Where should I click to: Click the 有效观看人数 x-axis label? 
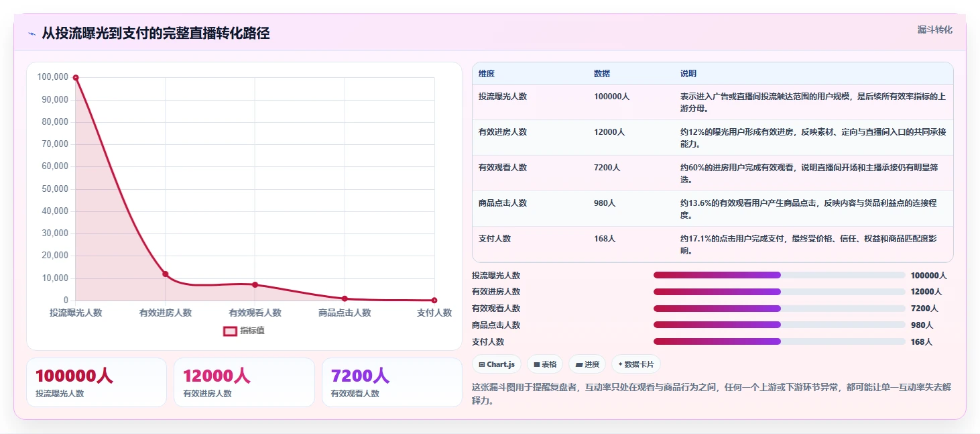click(x=255, y=313)
